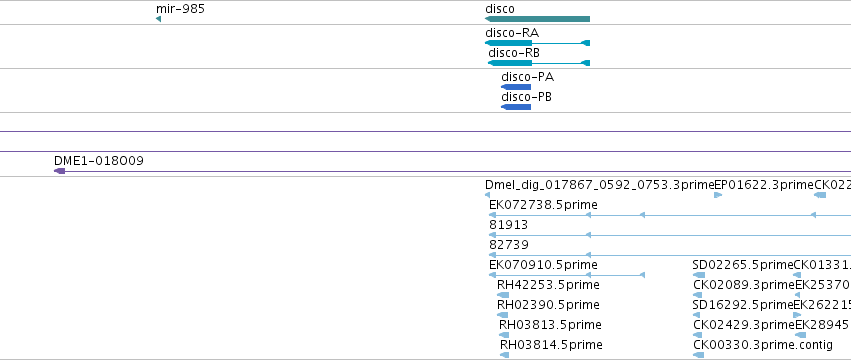Click the RH03814.5prime EST glyph
This screenshot has height=360, width=851.
[504, 355]
